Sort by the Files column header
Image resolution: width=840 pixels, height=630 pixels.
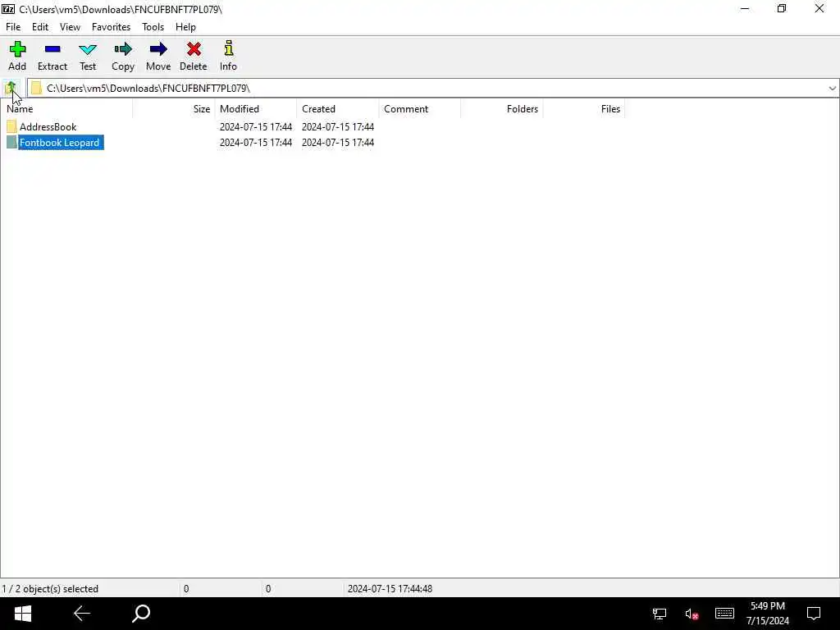tap(584, 109)
